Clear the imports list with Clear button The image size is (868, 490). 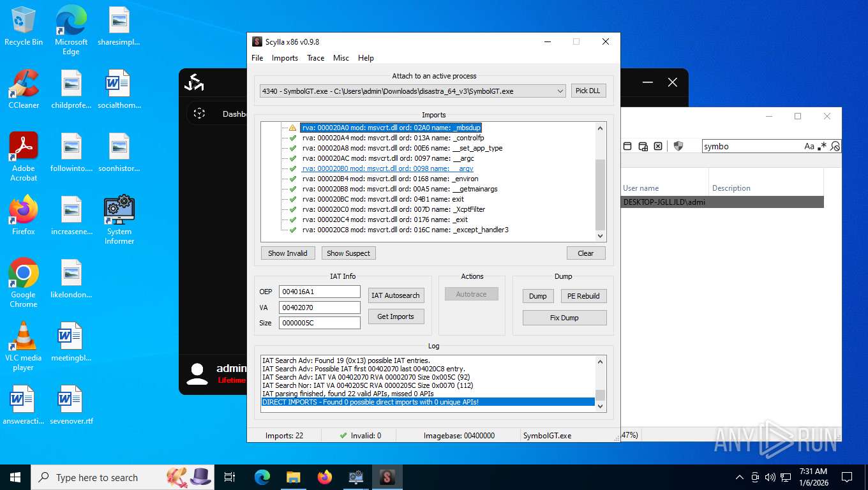[585, 253]
